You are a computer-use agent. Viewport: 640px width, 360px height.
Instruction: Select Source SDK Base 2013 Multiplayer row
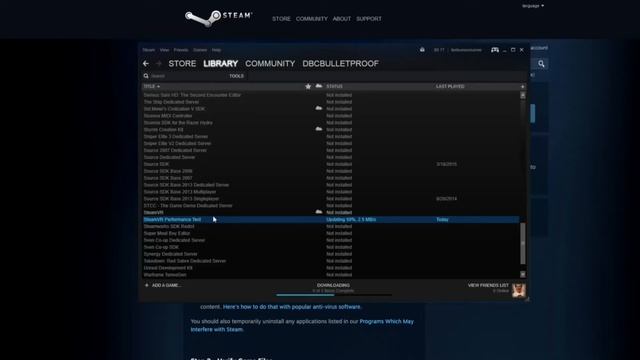pyautogui.click(x=331, y=192)
